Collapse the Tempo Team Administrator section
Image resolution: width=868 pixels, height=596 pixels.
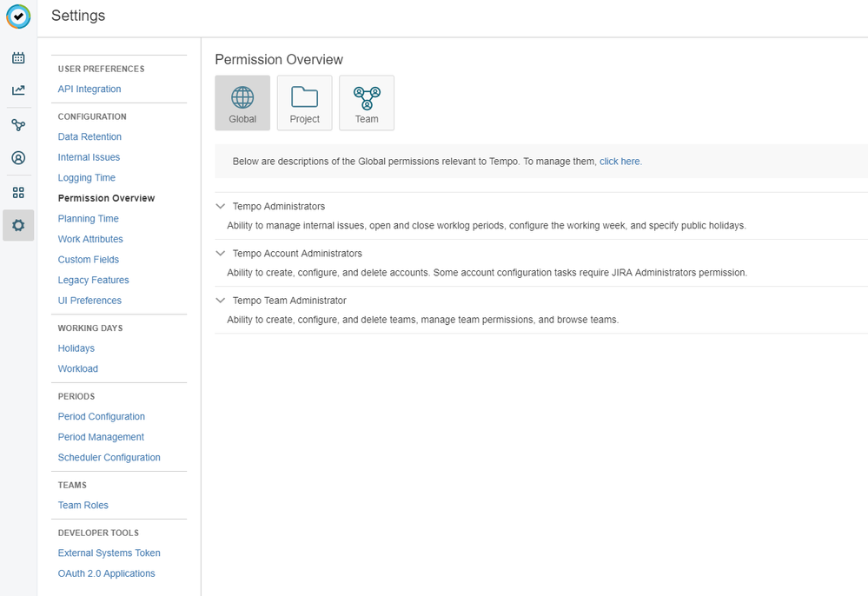[x=221, y=301]
